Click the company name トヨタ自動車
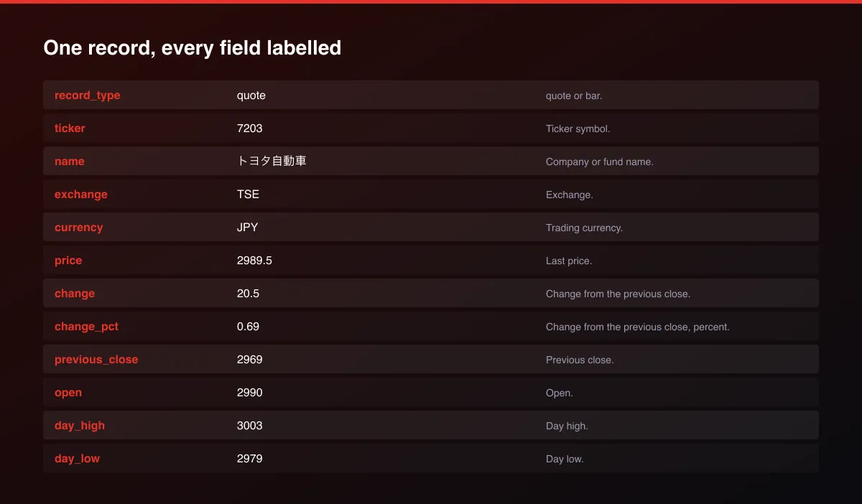Viewport: 862px width, 504px height. click(272, 162)
